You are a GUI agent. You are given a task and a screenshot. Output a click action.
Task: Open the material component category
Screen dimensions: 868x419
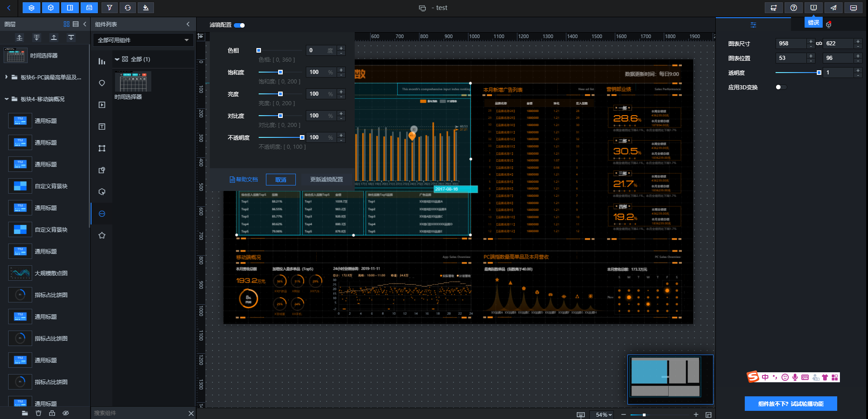[x=102, y=170]
